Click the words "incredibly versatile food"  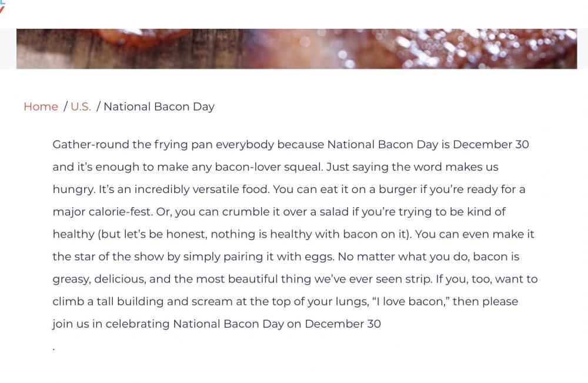tap(201, 189)
